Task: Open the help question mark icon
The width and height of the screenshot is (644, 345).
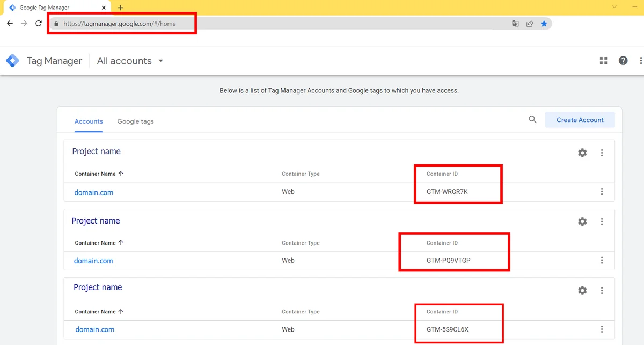Action: click(x=623, y=61)
